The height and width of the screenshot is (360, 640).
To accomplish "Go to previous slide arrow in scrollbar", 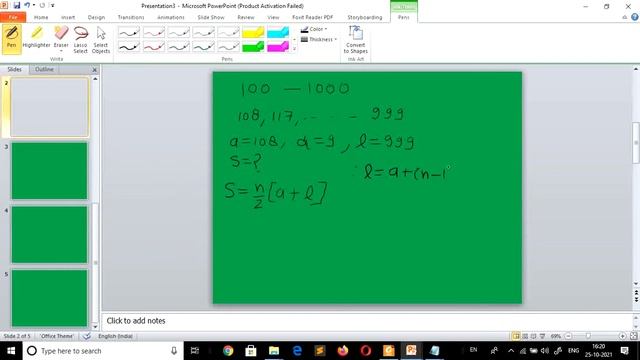I will [636, 293].
